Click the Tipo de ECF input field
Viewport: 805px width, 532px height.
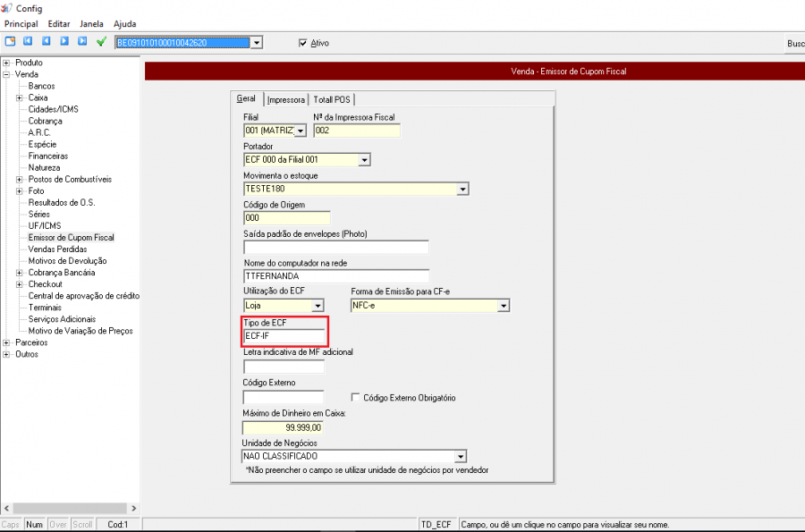point(284,335)
